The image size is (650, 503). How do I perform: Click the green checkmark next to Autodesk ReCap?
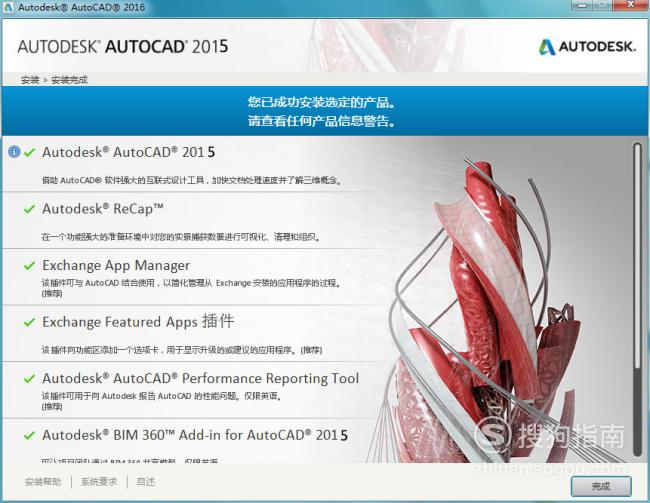(29, 209)
